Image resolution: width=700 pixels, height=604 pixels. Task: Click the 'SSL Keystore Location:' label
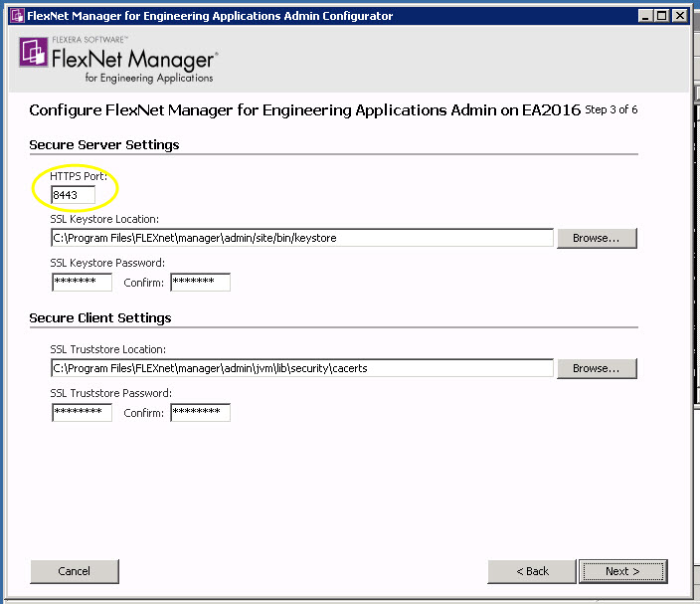(x=104, y=219)
